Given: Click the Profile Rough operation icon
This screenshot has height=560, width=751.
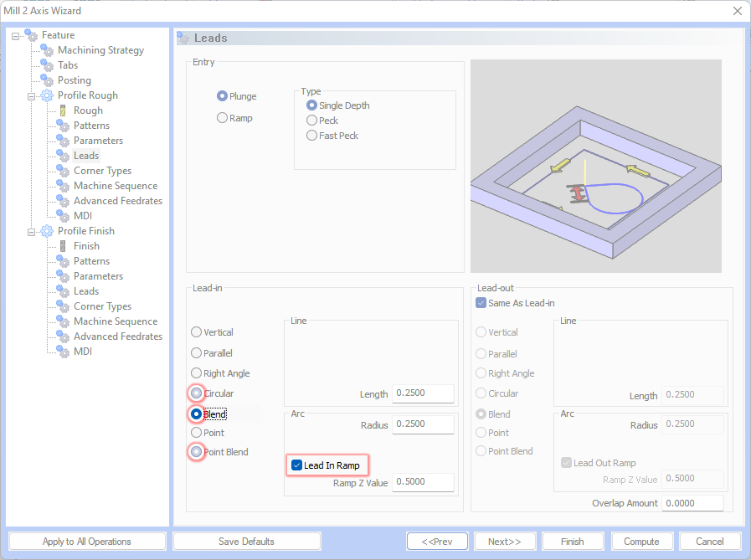Looking at the screenshot, I should [47, 95].
